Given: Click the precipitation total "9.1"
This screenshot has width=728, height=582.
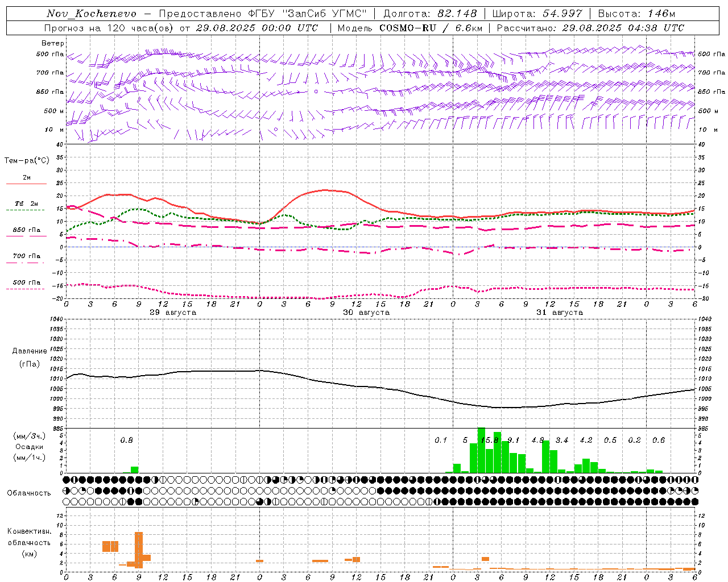Looking at the screenshot, I should [x=513, y=440].
